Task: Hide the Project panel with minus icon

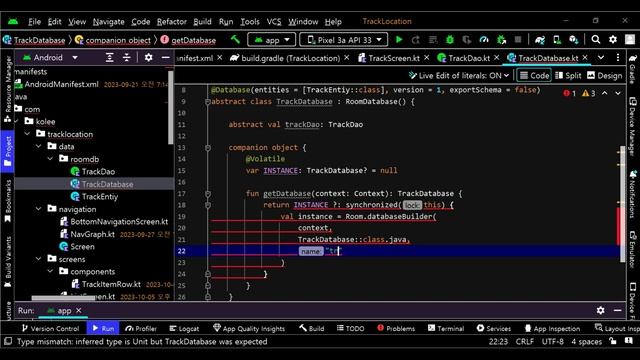Action: pos(165,58)
